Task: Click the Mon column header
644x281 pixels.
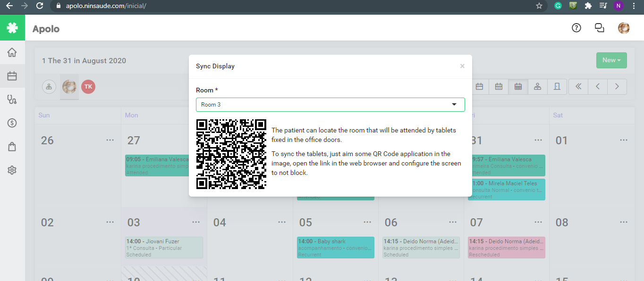Action: [132, 115]
